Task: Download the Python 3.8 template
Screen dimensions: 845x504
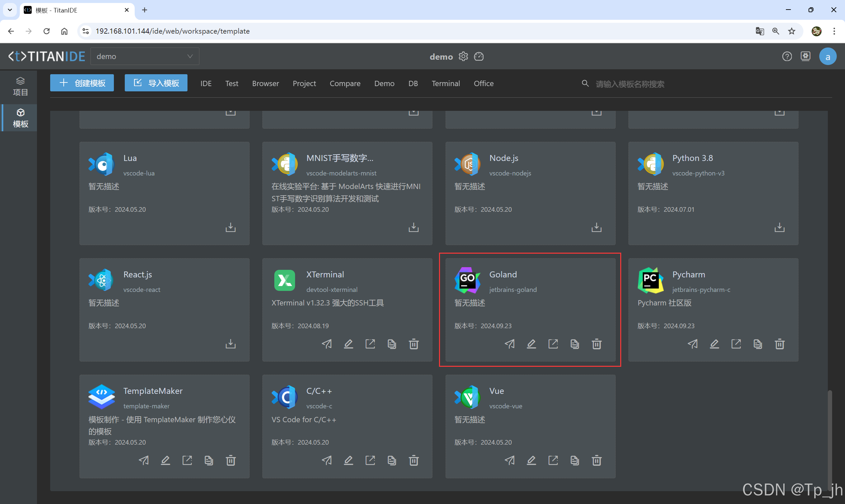Action: click(779, 227)
